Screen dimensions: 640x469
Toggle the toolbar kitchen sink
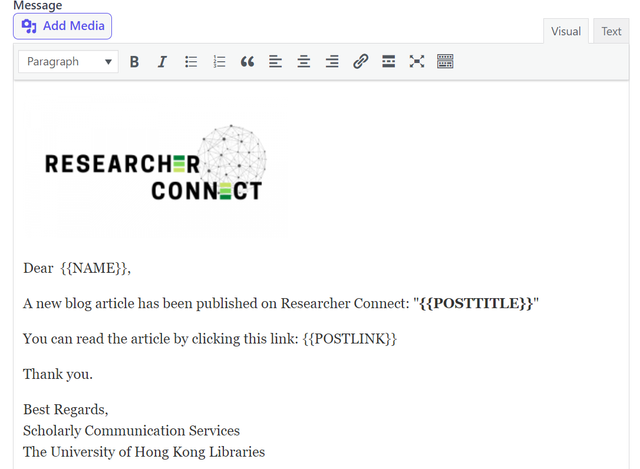pos(445,62)
